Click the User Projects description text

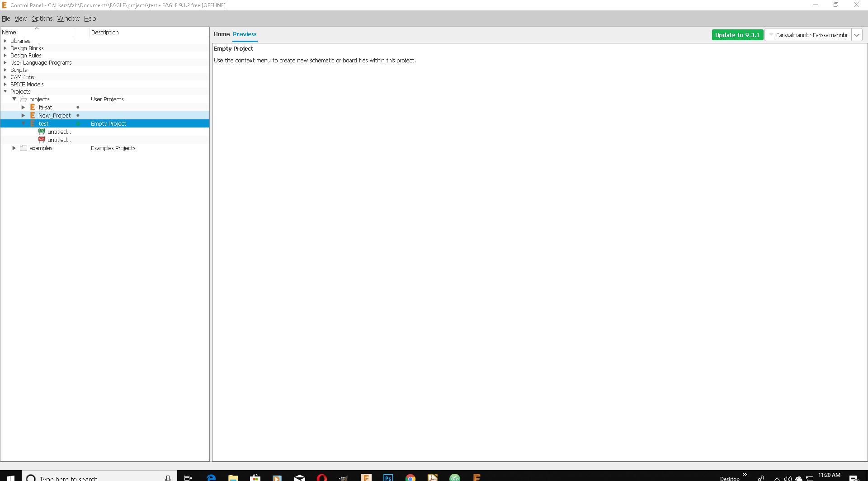(x=107, y=99)
